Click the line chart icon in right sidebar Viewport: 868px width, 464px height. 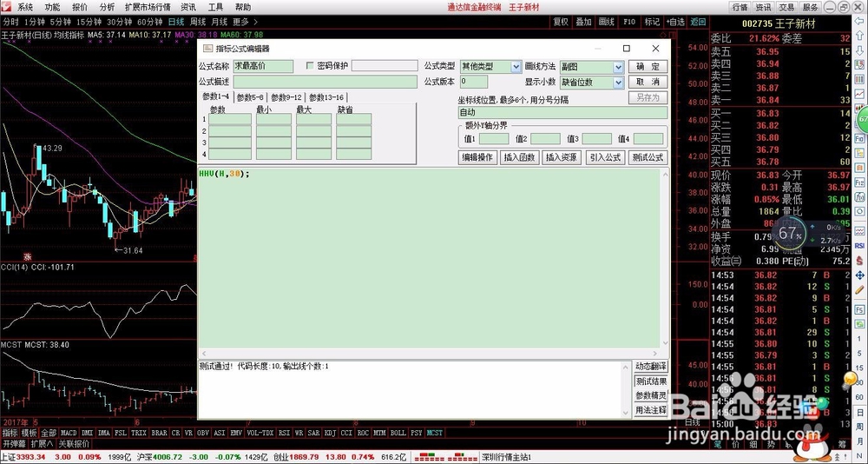pos(859,93)
